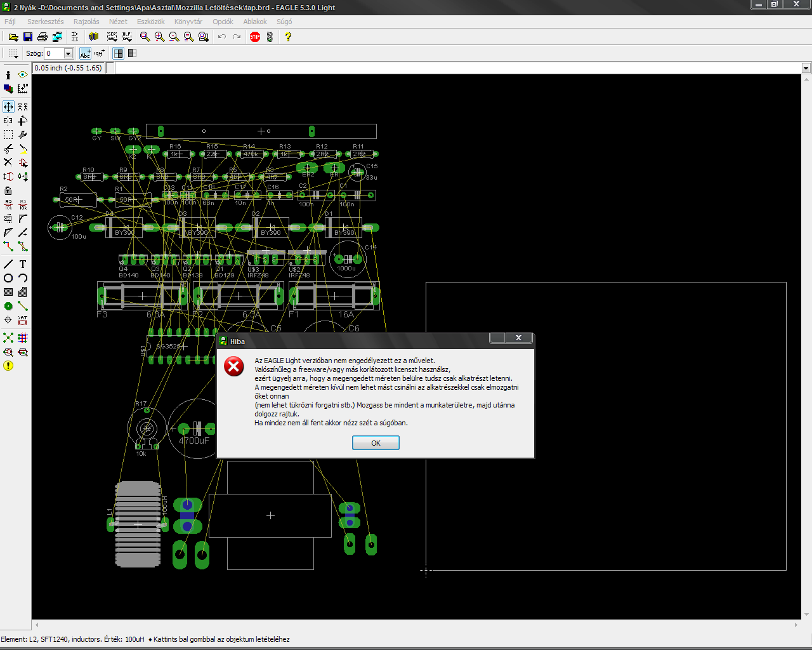
Task: Click the Szög angle value field
Action: pyautogui.click(x=54, y=54)
